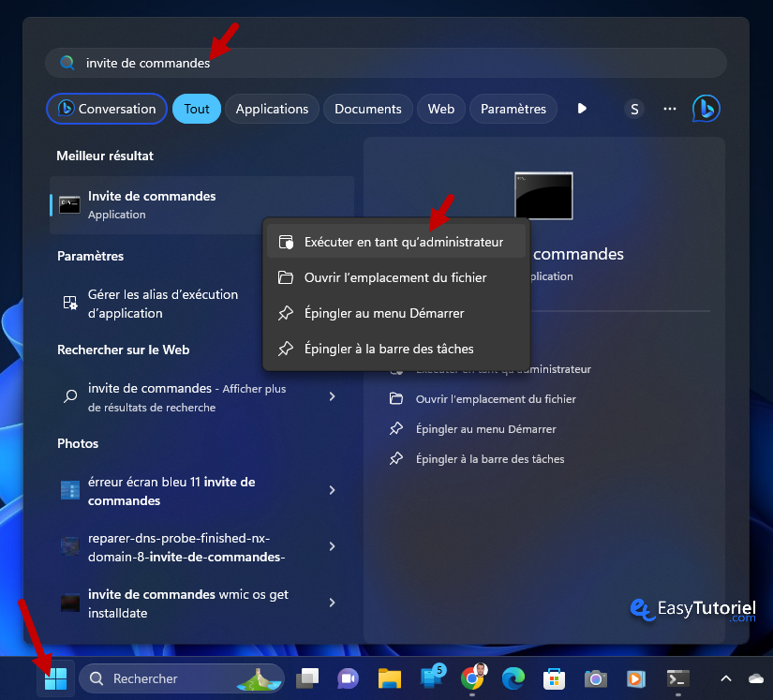This screenshot has height=700, width=773.
Task: Select the Documents filter tab
Action: pyautogui.click(x=367, y=108)
